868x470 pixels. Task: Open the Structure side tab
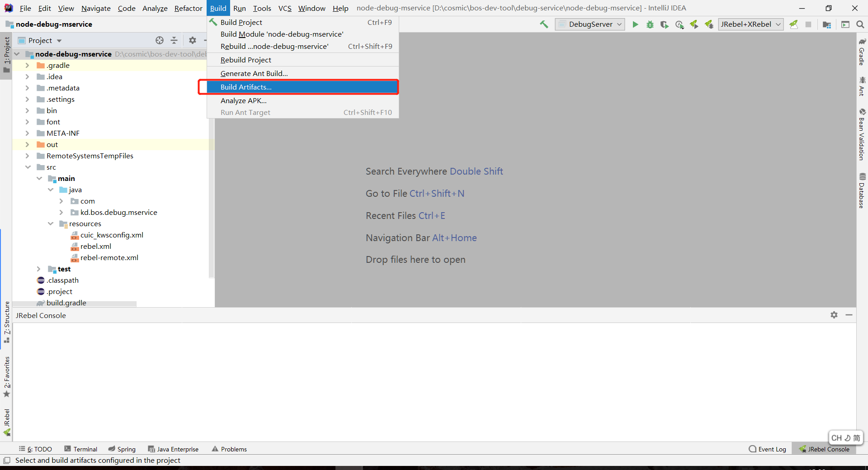pos(7,322)
